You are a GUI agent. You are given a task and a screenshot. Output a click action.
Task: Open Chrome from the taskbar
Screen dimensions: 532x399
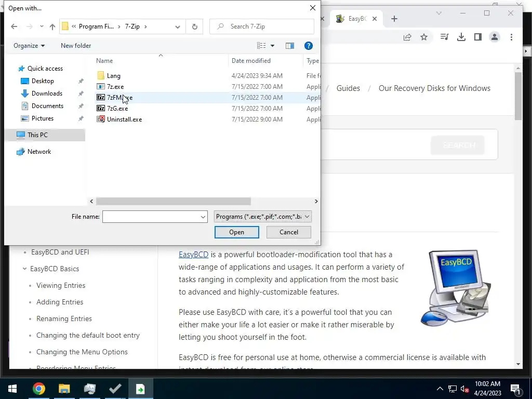(x=38, y=389)
